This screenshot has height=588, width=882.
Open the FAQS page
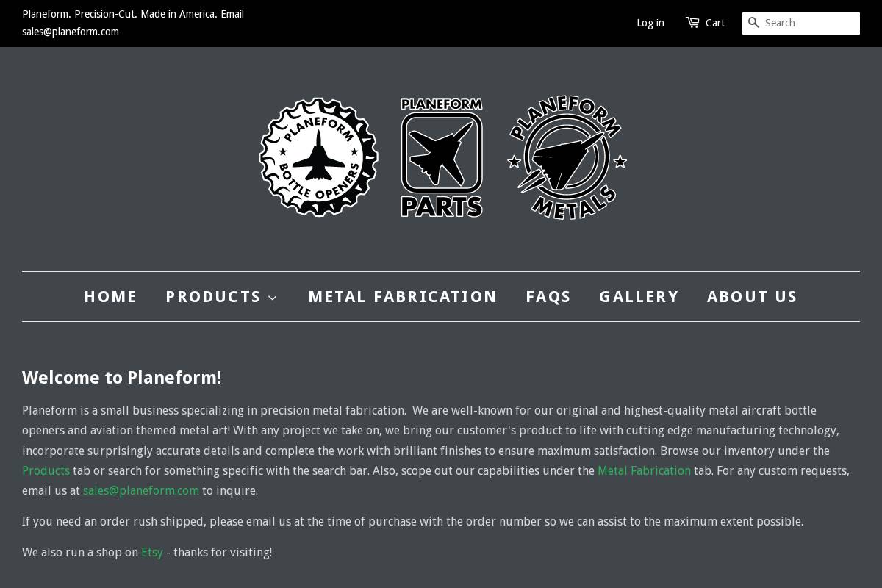(548, 296)
